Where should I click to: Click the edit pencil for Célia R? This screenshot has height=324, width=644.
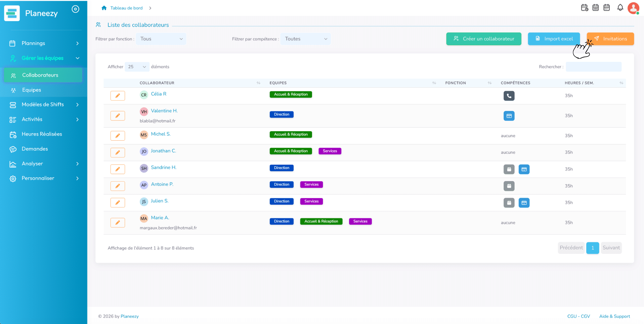click(118, 96)
